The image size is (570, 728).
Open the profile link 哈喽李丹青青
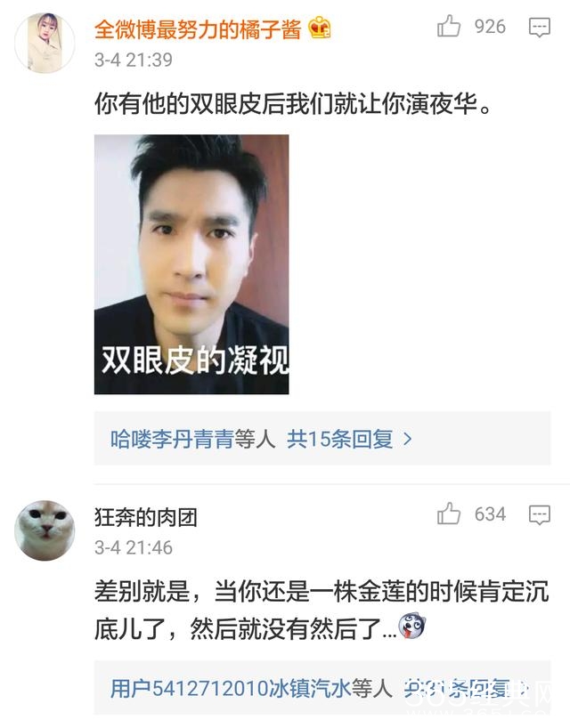(x=172, y=439)
